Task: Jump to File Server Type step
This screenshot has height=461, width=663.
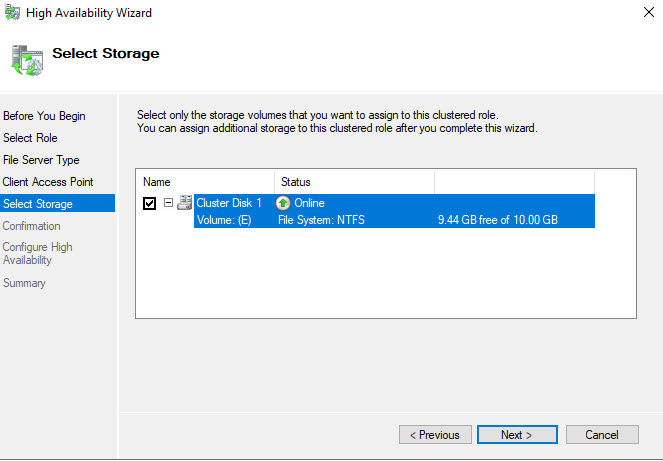Action: [x=41, y=160]
